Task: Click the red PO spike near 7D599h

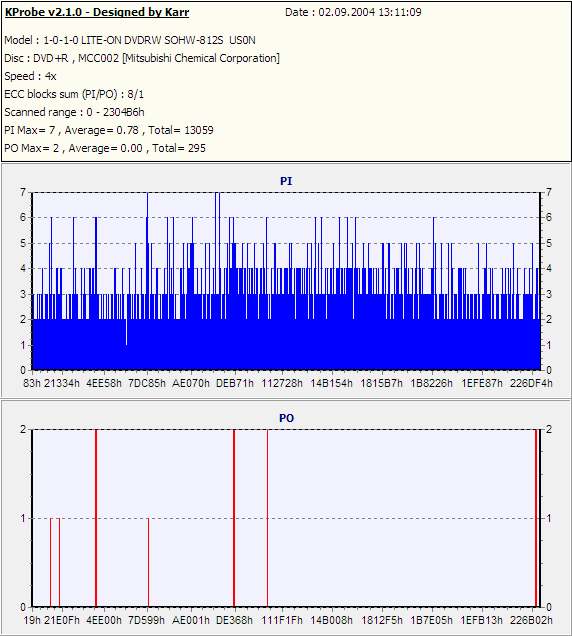Action: pyautogui.click(x=148, y=563)
